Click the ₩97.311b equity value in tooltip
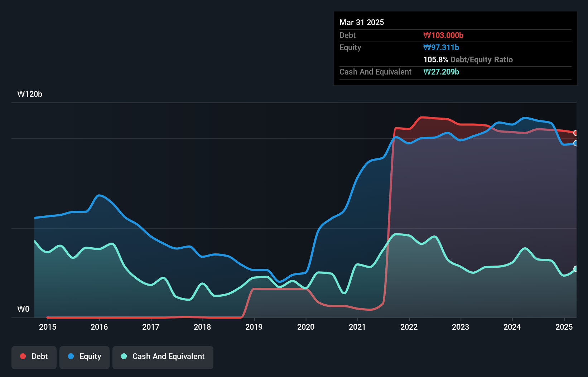 click(x=441, y=47)
